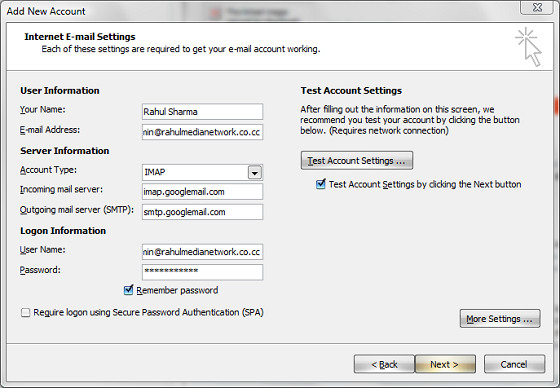Click the Your Name input field

[202, 112]
